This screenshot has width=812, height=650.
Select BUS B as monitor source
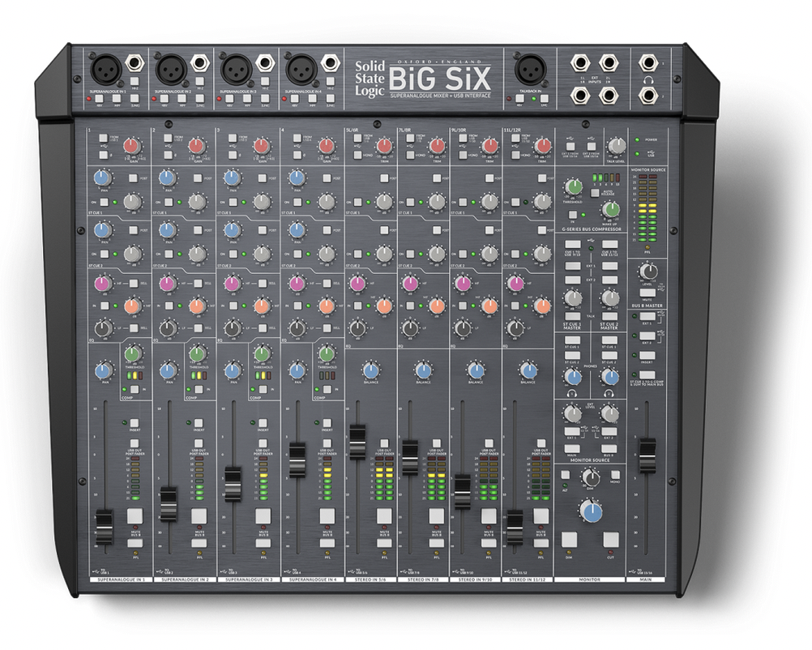(x=609, y=449)
